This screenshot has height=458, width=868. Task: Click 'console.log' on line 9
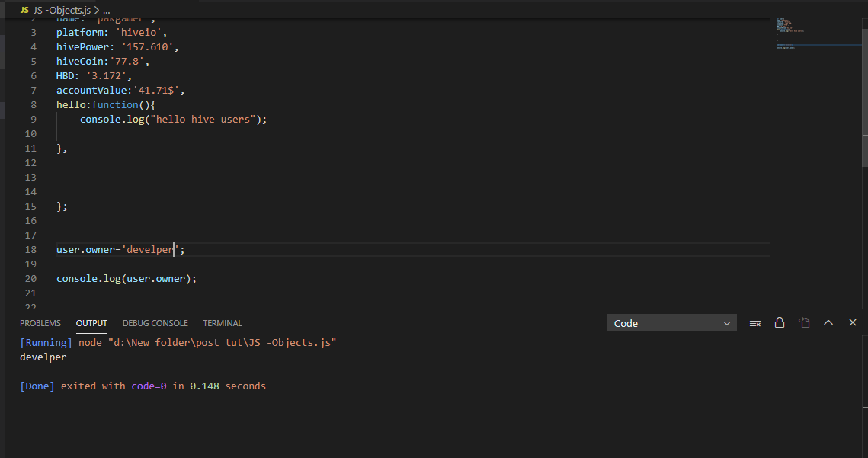pyautogui.click(x=112, y=119)
